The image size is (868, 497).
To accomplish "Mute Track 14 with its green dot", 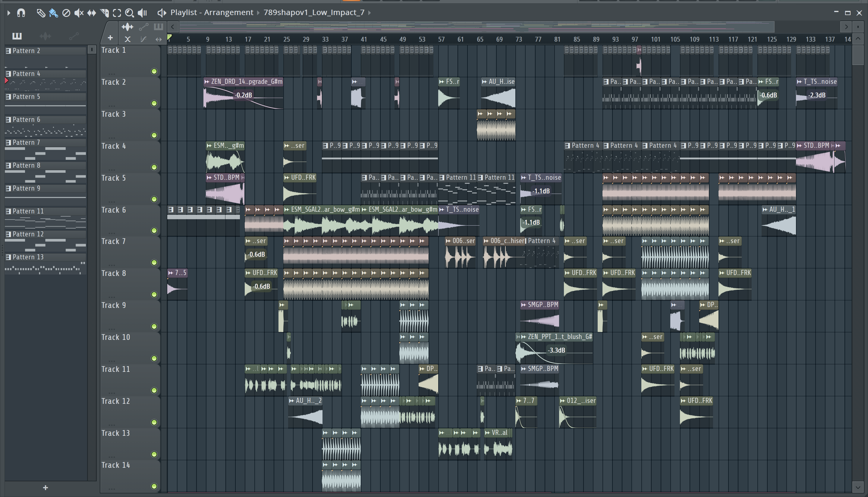I will tap(154, 486).
